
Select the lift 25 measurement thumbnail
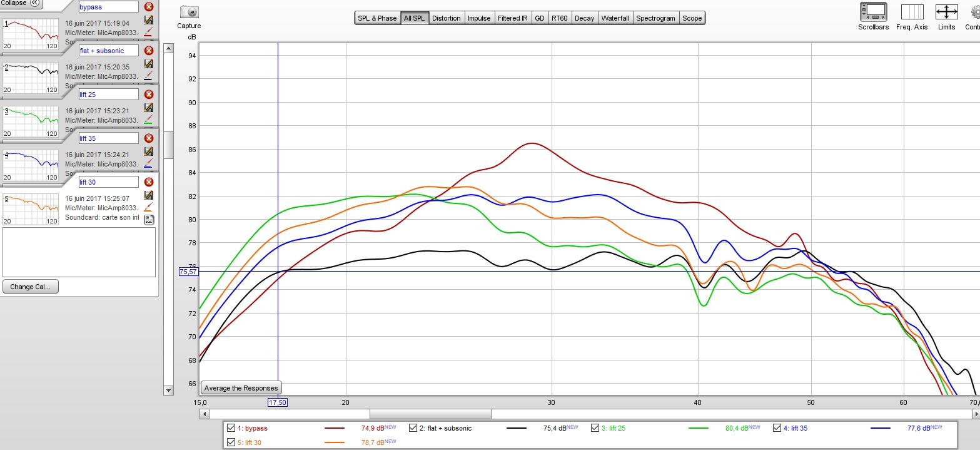click(x=31, y=122)
